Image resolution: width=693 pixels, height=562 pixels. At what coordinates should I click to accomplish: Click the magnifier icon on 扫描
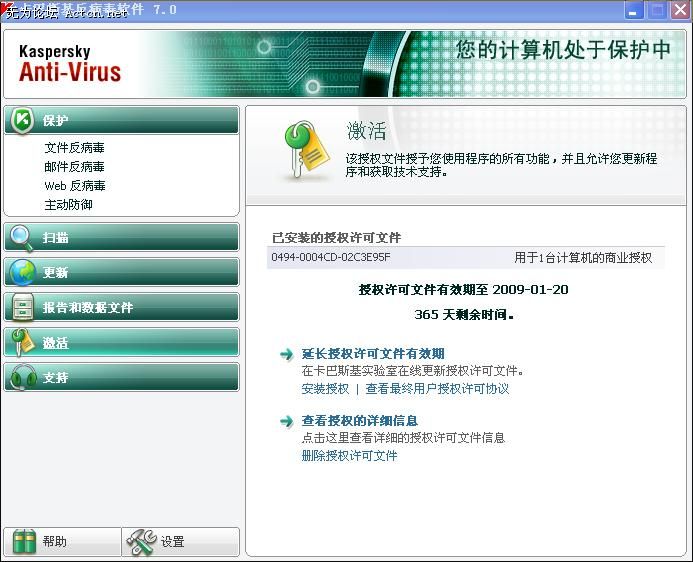pyautogui.click(x=21, y=238)
